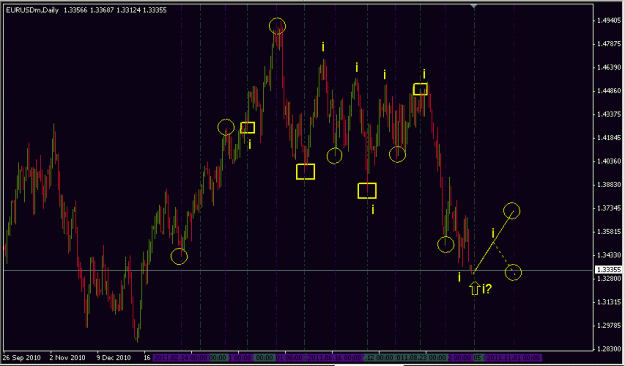The width and height of the screenshot is (625, 366).
Task: Click the current price label 1.33355
Action: click(608, 270)
